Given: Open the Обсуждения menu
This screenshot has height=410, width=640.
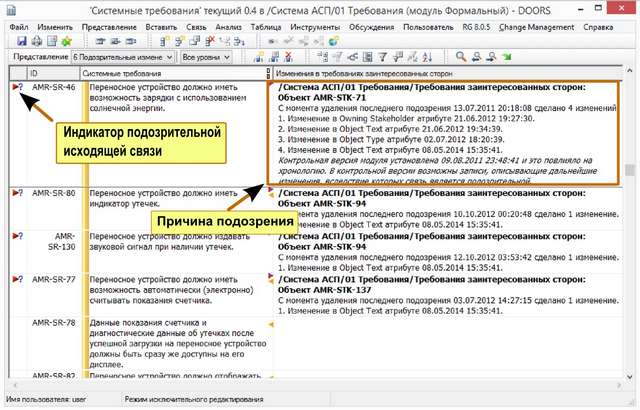Looking at the screenshot, I should (371, 27).
